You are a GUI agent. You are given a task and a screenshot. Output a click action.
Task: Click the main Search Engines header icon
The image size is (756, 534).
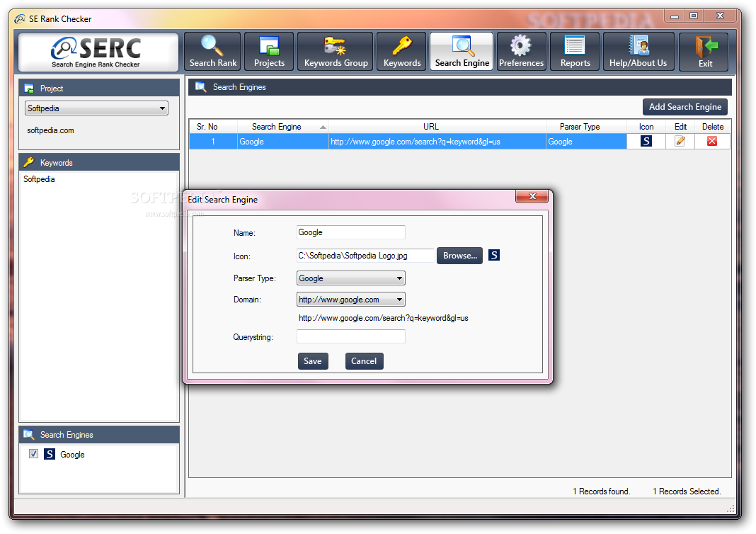(x=200, y=87)
